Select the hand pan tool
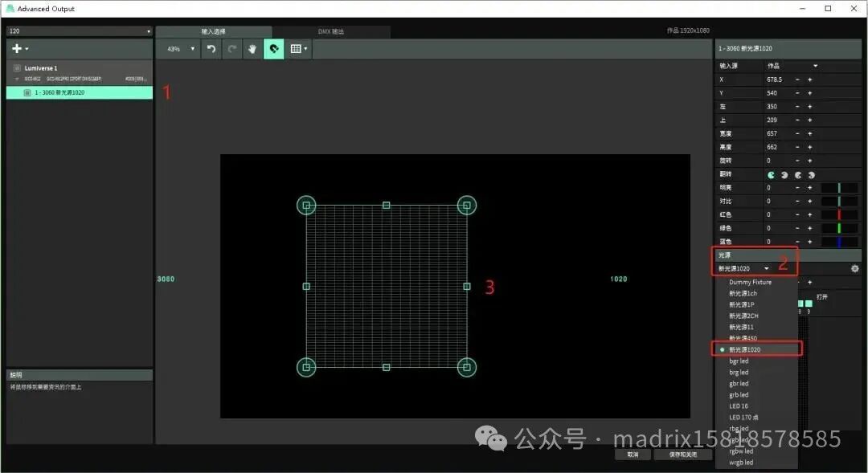This screenshot has height=473, width=868. (253, 48)
